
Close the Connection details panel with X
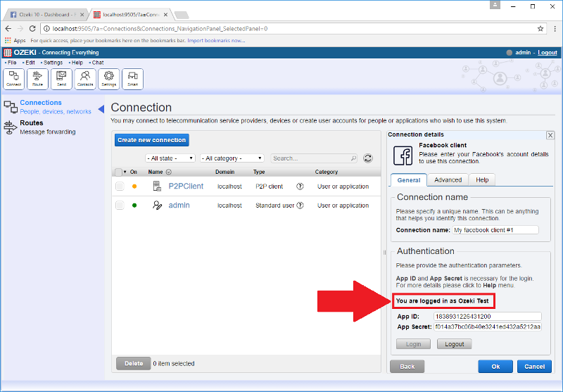[x=550, y=135]
